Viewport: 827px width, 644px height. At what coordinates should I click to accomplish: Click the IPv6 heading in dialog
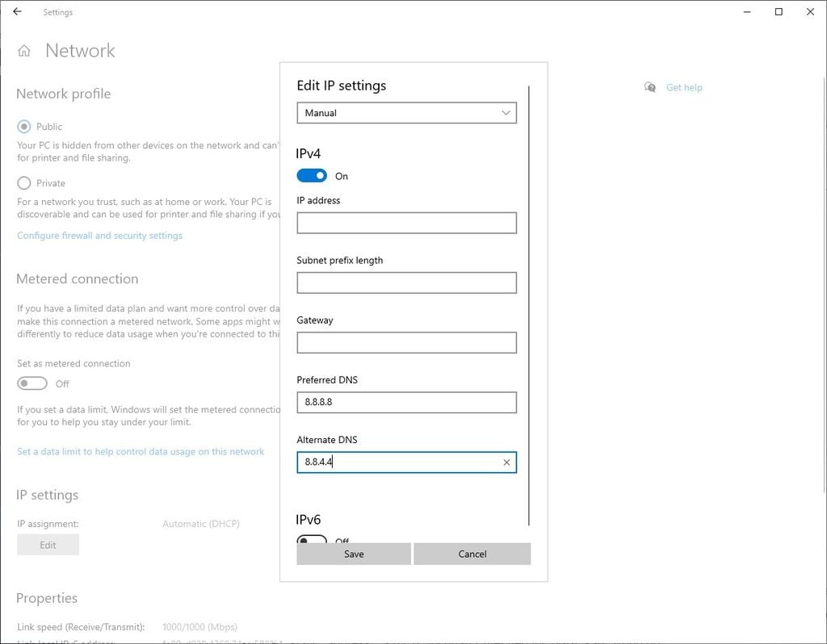pos(309,520)
